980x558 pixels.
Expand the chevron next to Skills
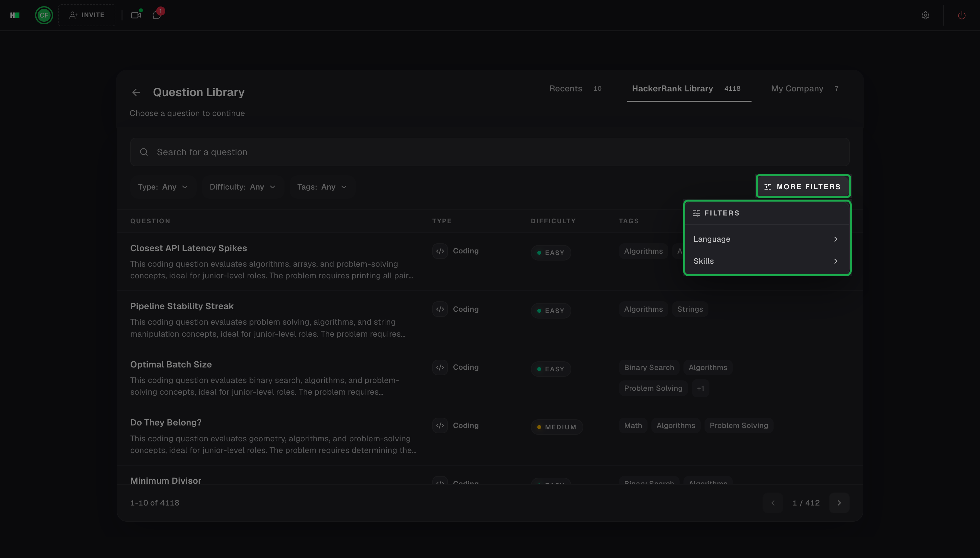click(x=835, y=261)
